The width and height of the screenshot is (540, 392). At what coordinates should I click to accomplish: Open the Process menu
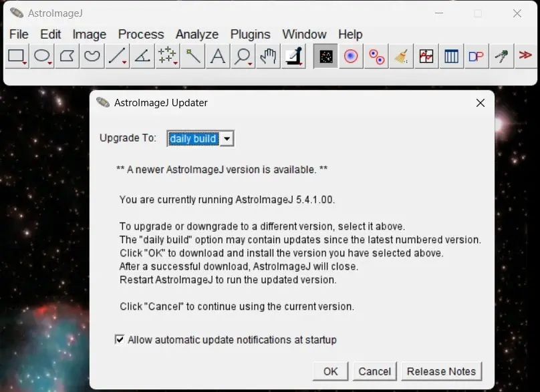tap(141, 35)
